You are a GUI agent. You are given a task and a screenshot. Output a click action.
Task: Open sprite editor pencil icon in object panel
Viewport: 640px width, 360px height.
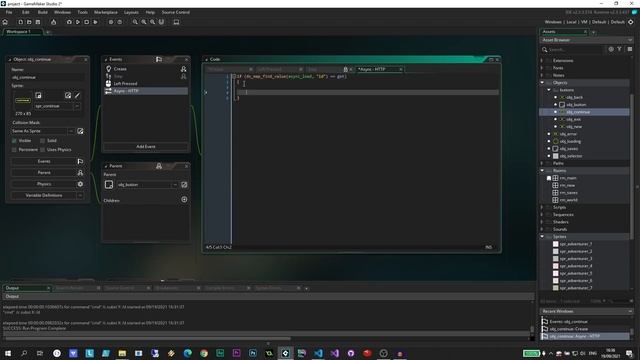78,96
